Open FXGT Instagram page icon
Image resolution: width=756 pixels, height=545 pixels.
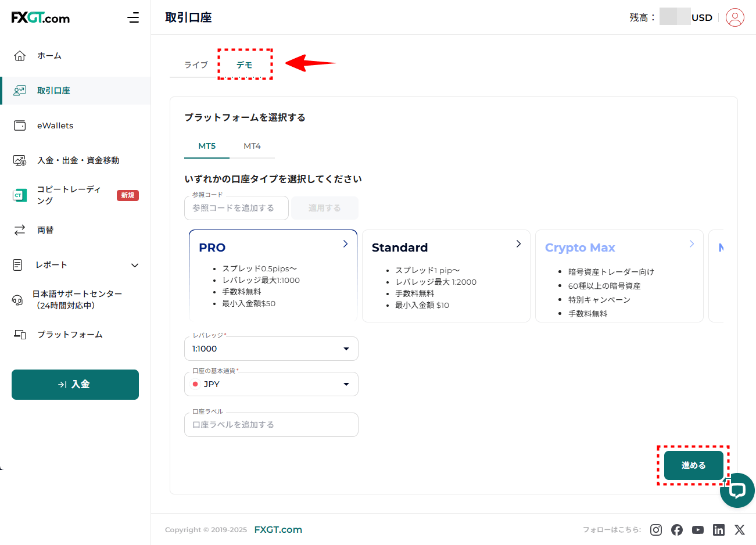[x=656, y=529]
